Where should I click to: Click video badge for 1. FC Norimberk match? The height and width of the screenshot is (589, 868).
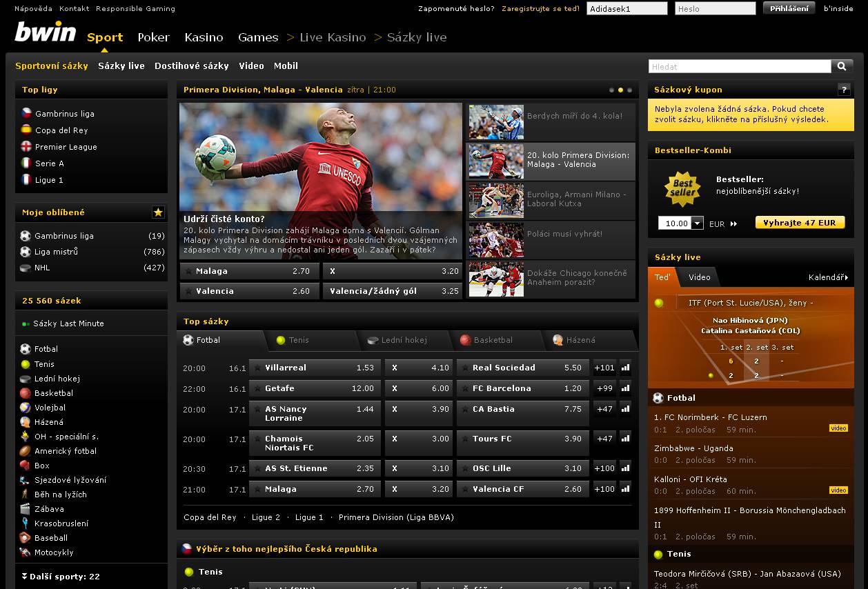tap(838, 428)
